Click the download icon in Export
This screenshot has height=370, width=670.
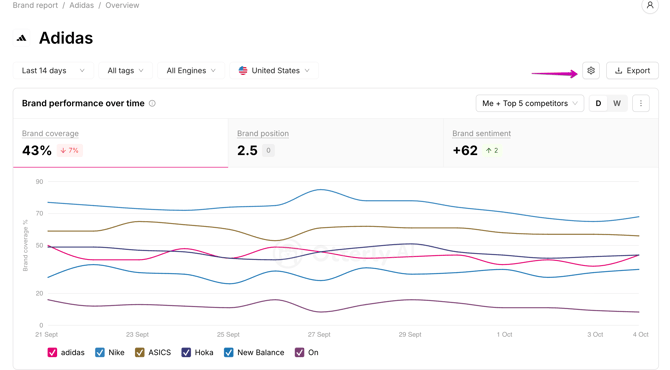(618, 70)
